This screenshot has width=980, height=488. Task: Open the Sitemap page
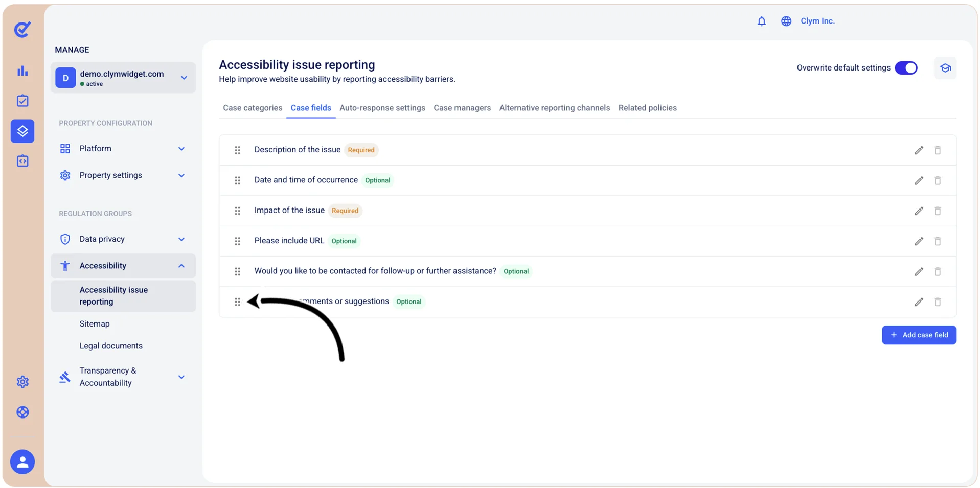[x=95, y=324]
